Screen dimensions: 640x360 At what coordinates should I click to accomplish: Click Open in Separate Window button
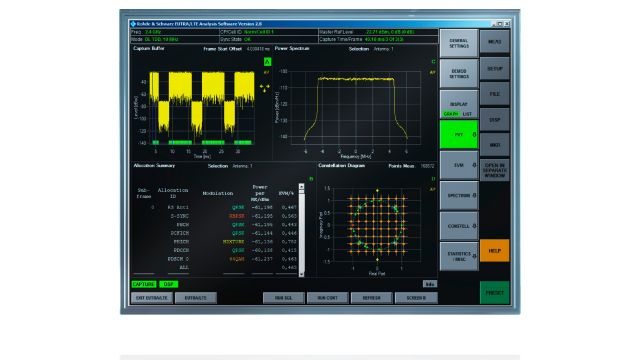click(495, 170)
